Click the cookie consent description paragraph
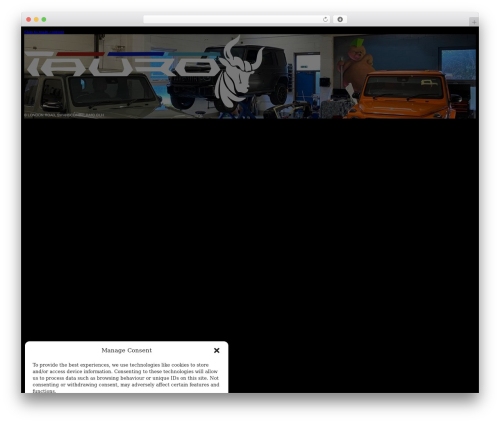This screenshot has width=500, height=423. (126, 378)
